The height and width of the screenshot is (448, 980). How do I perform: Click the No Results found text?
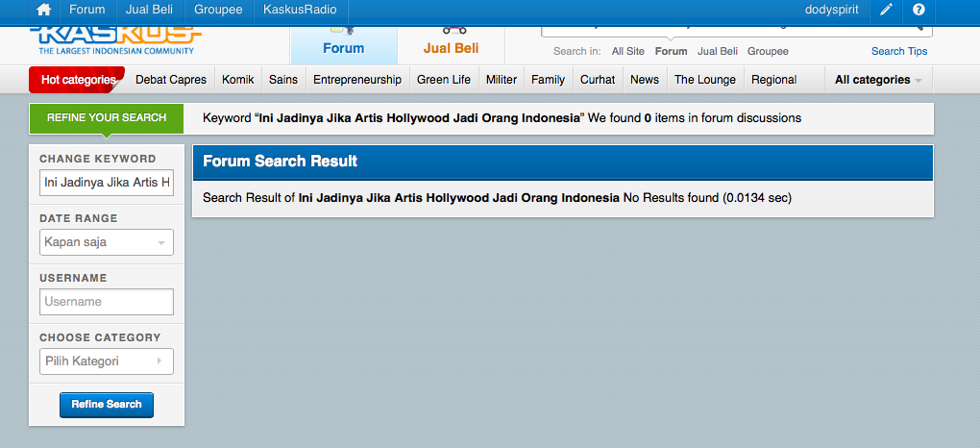(671, 198)
